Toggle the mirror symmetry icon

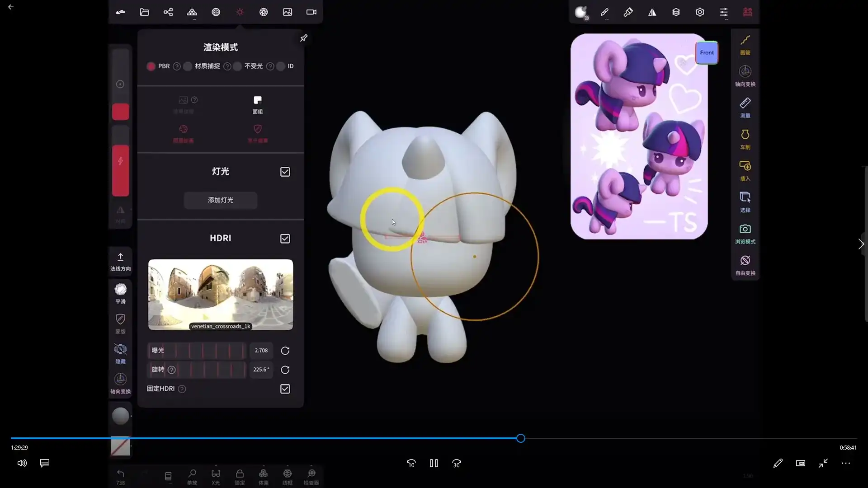[x=652, y=12]
